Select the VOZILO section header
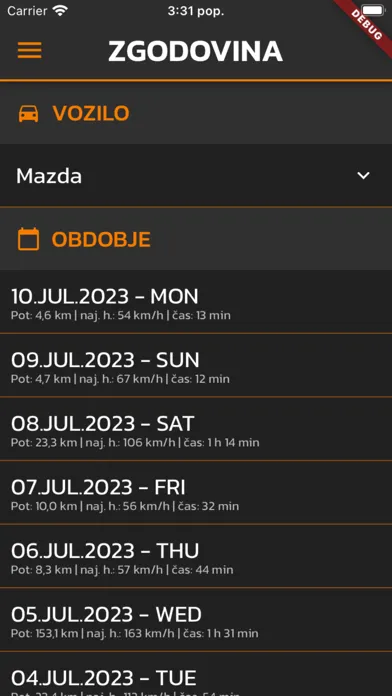Image resolution: width=392 pixels, height=696 pixels. tap(196, 114)
